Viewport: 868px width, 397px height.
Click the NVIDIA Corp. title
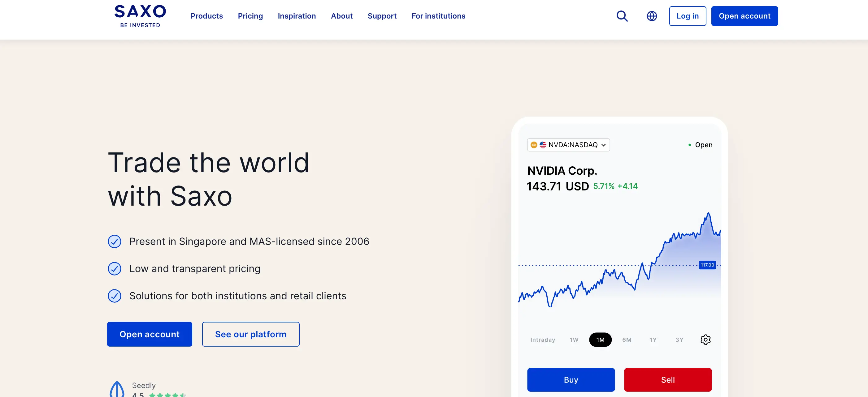(x=562, y=171)
